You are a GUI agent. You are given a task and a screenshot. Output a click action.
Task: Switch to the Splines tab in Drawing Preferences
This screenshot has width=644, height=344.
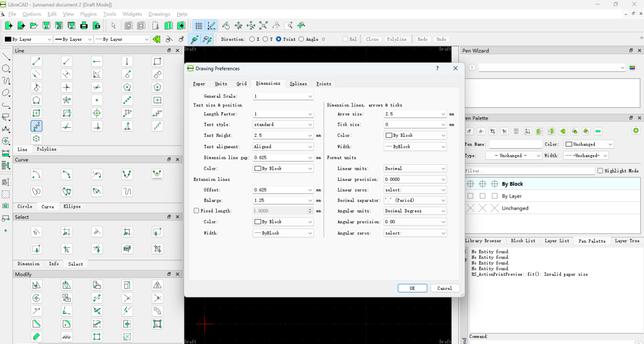[298, 84]
